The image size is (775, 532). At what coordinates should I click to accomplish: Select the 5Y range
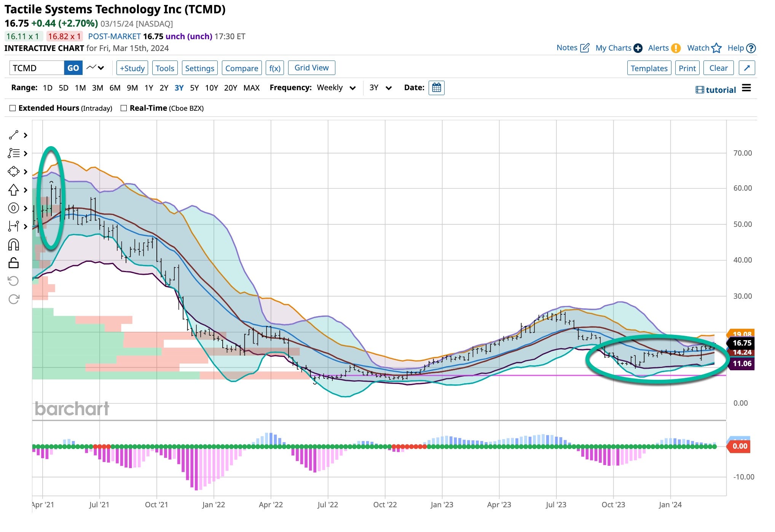click(x=195, y=88)
